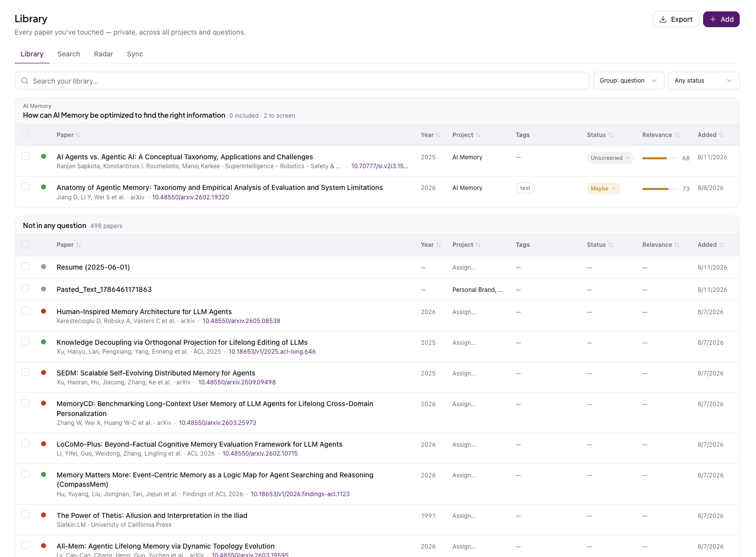Image resolution: width=756 pixels, height=557 pixels.
Task: Tick checkbox for Knowledge Decoupling paper
Action: coord(25,341)
